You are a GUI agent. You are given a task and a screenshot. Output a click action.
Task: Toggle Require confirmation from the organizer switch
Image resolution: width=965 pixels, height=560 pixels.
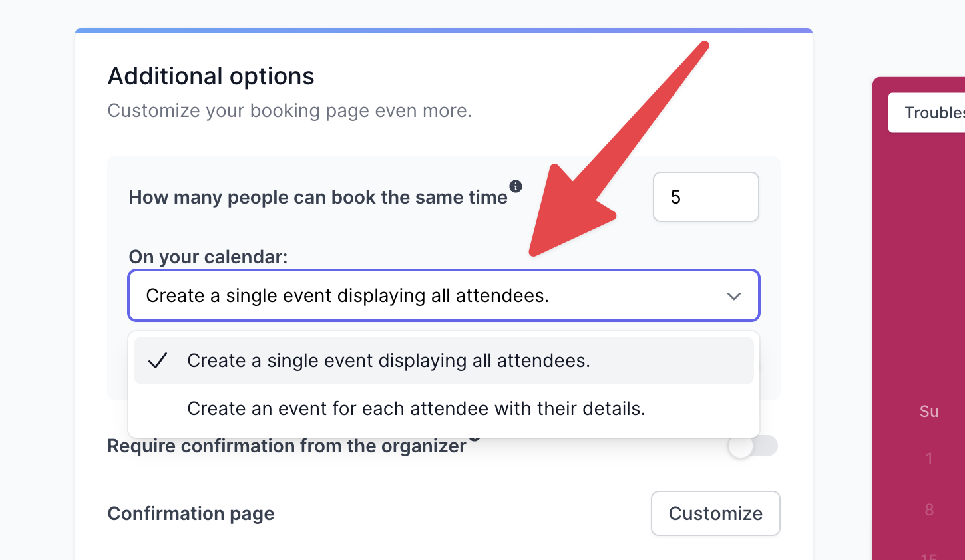(753, 446)
